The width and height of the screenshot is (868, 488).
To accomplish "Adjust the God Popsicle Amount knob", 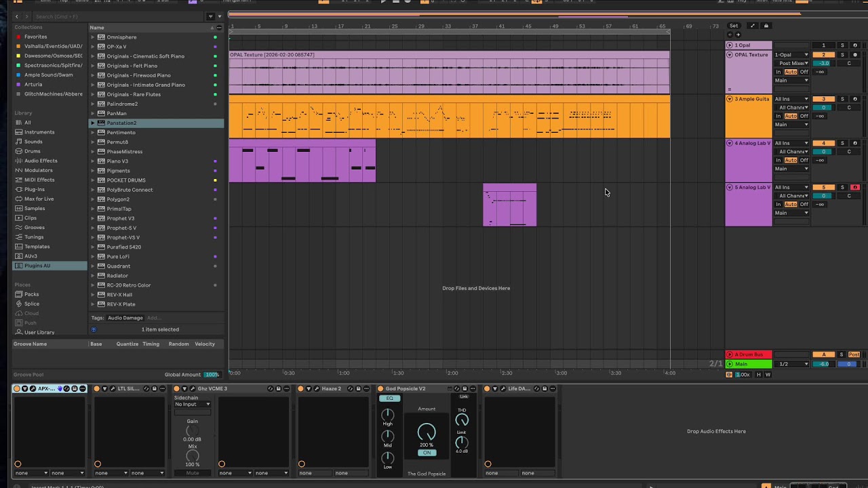I will pos(427,431).
